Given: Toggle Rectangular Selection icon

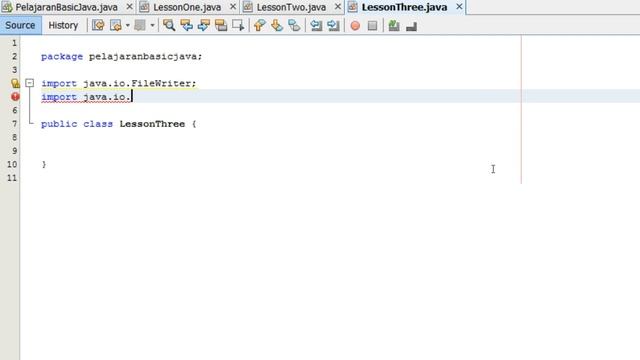Looking at the screenshot, I should click(x=238, y=25).
